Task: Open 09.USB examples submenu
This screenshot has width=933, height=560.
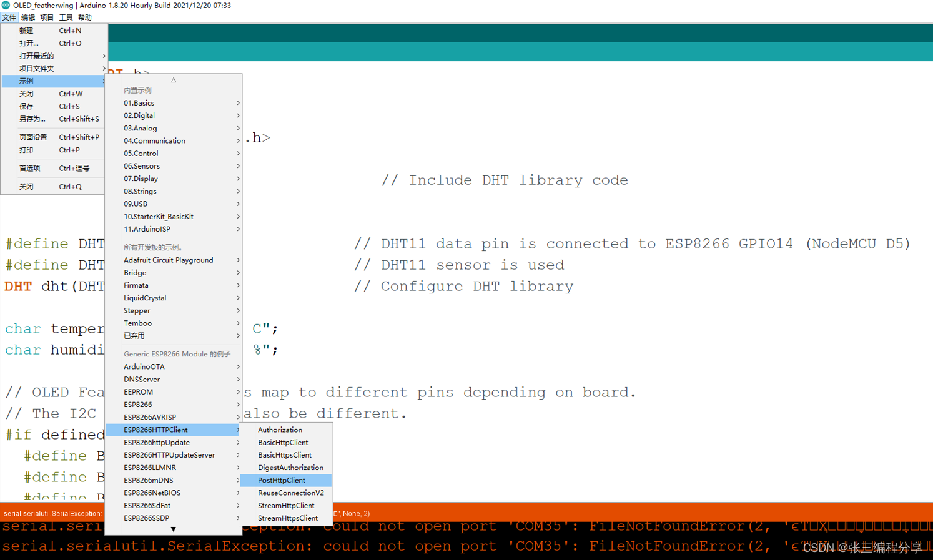Action: (x=174, y=204)
